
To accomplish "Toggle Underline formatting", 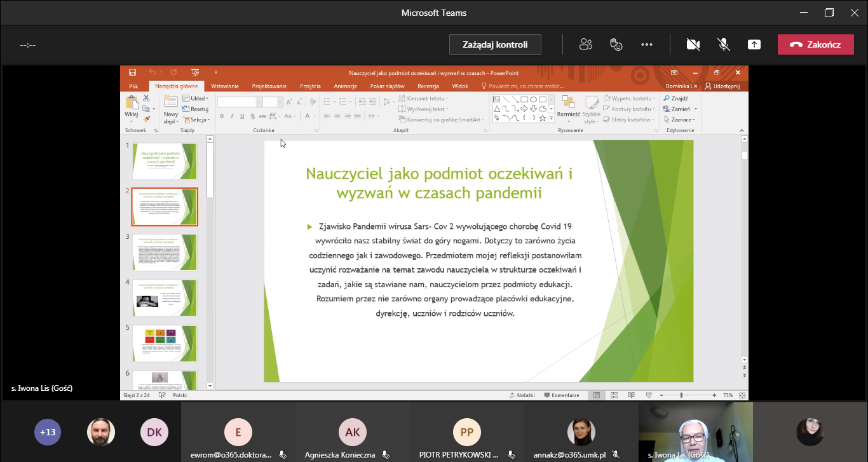I will (242, 116).
